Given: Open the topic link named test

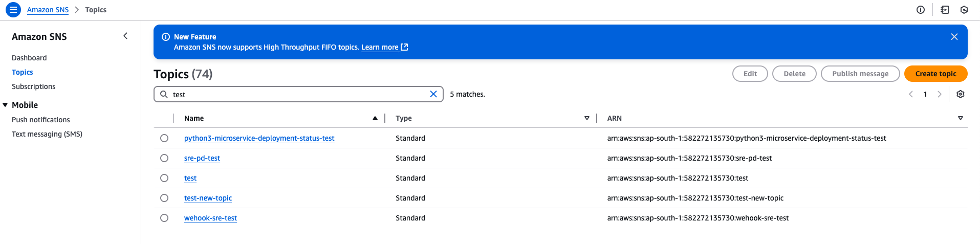Looking at the screenshot, I should pos(190,178).
